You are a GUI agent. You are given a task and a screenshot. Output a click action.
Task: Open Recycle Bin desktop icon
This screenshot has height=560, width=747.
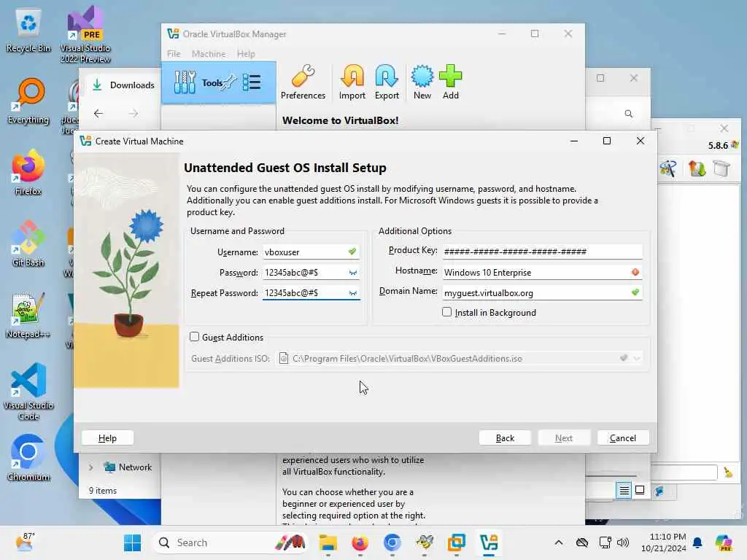click(28, 31)
